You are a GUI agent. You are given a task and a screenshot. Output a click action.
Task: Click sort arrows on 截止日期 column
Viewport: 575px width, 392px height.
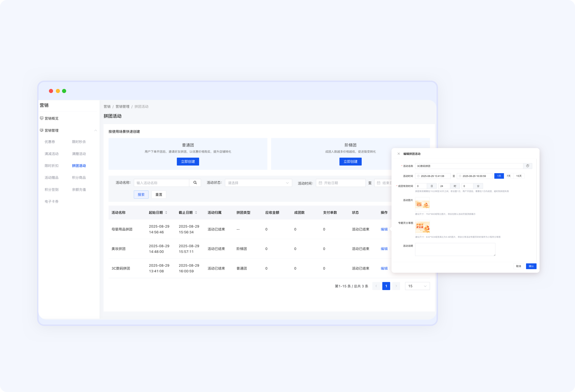coord(196,213)
